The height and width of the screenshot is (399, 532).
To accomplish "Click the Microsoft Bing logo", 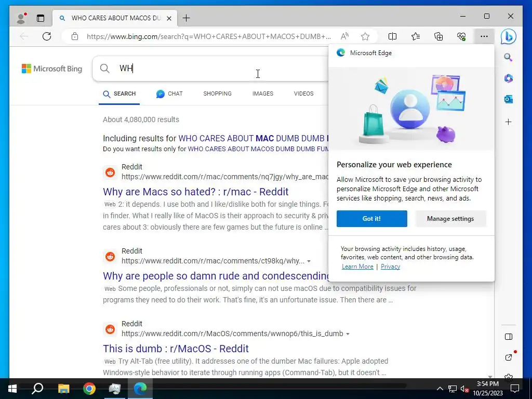I will coord(52,69).
